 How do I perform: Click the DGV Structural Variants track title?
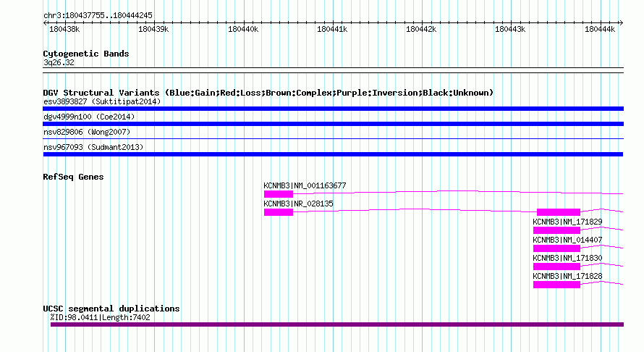pyautogui.click(x=268, y=93)
